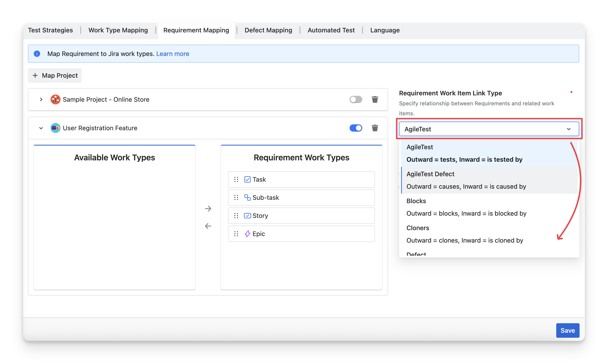Collapse the User Registration Feature row

point(41,128)
